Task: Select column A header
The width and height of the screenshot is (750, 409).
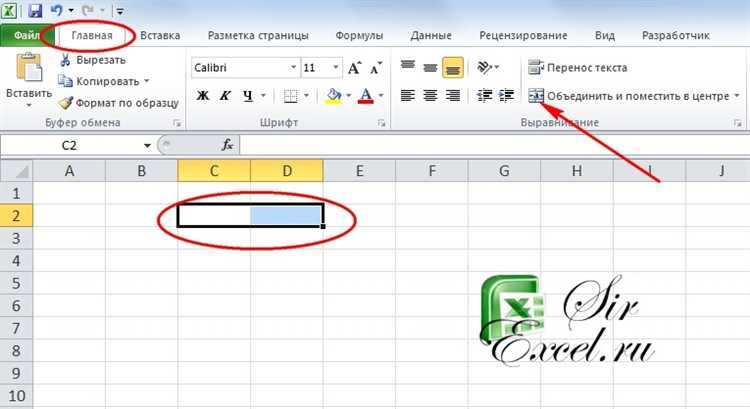Action: point(69,171)
